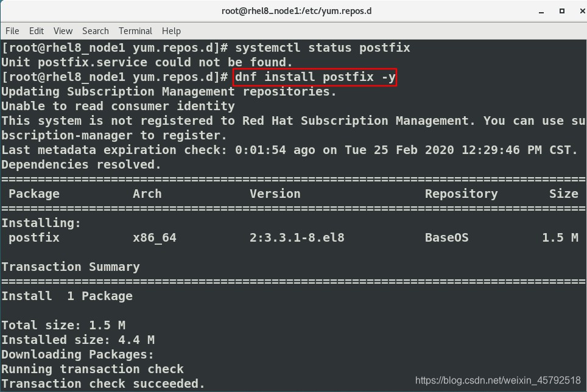Click the 'Install 1 Package' line
The image size is (587, 392).
tap(67, 296)
